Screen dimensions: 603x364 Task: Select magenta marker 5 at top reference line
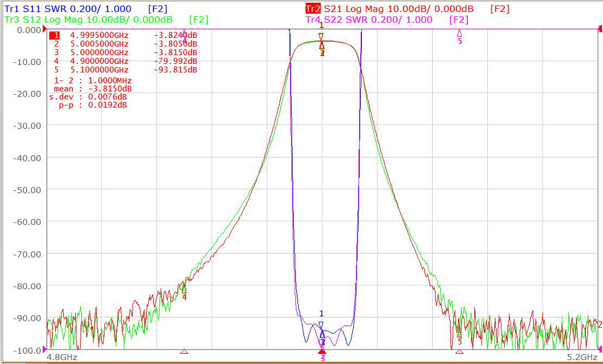coord(459,33)
